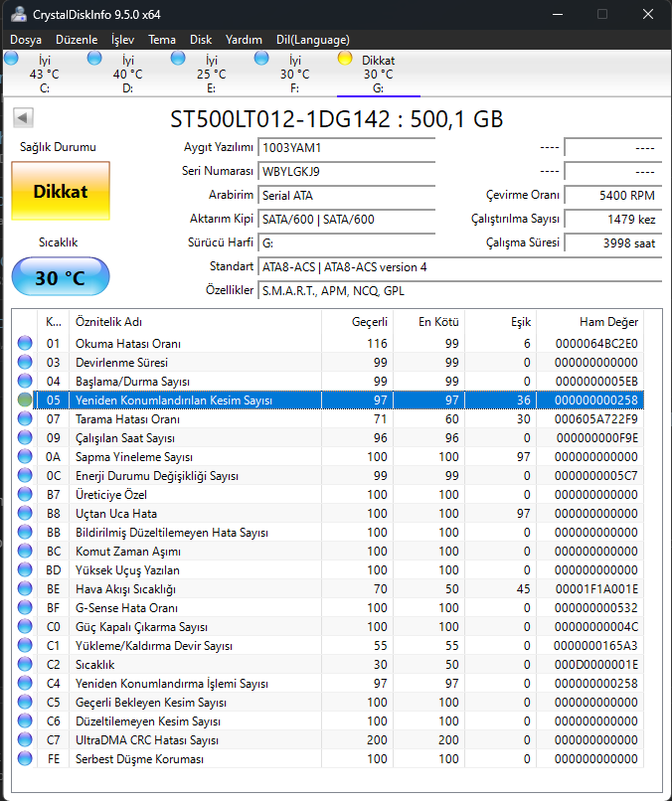
Task: Open the Dosya menu
Action: (x=26, y=40)
